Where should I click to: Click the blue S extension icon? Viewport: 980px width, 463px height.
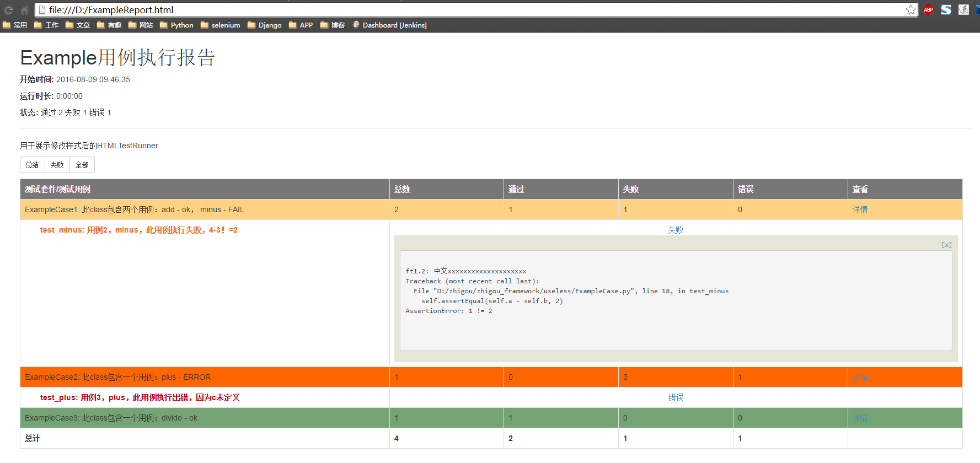pos(946,9)
